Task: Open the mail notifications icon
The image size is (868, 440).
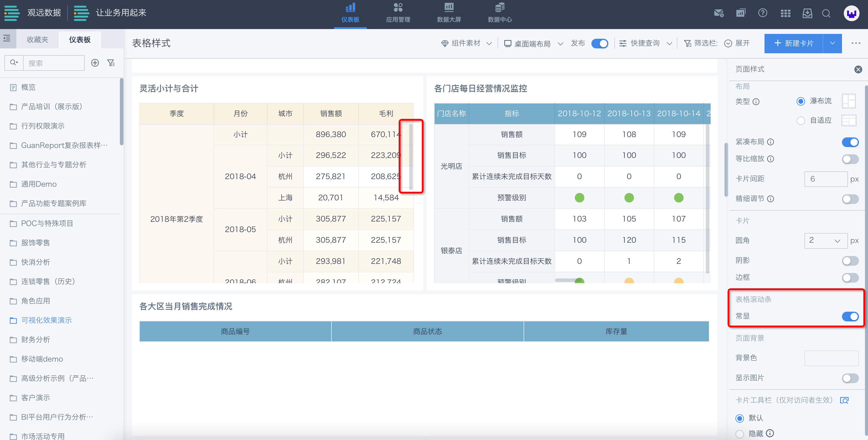Action: [719, 13]
